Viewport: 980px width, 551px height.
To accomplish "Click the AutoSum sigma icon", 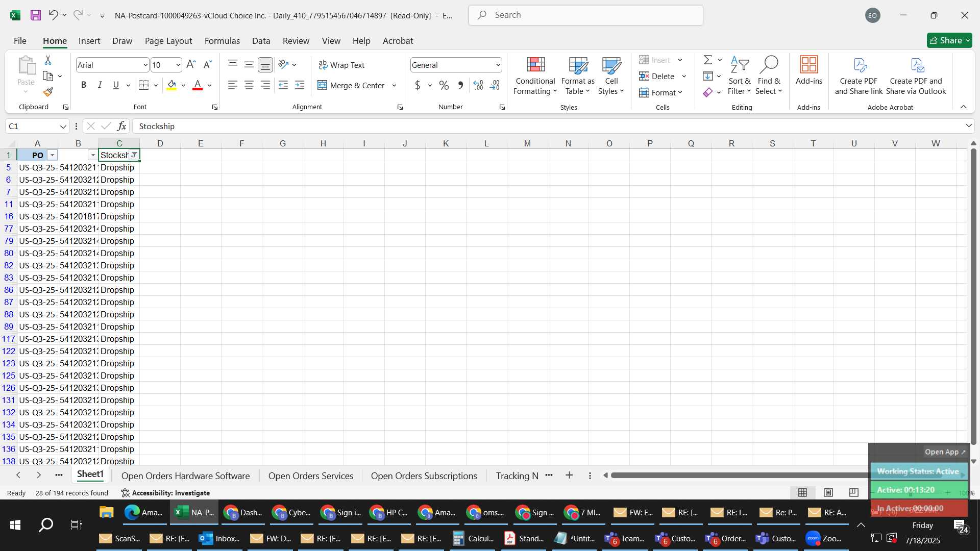I will pos(708,60).
